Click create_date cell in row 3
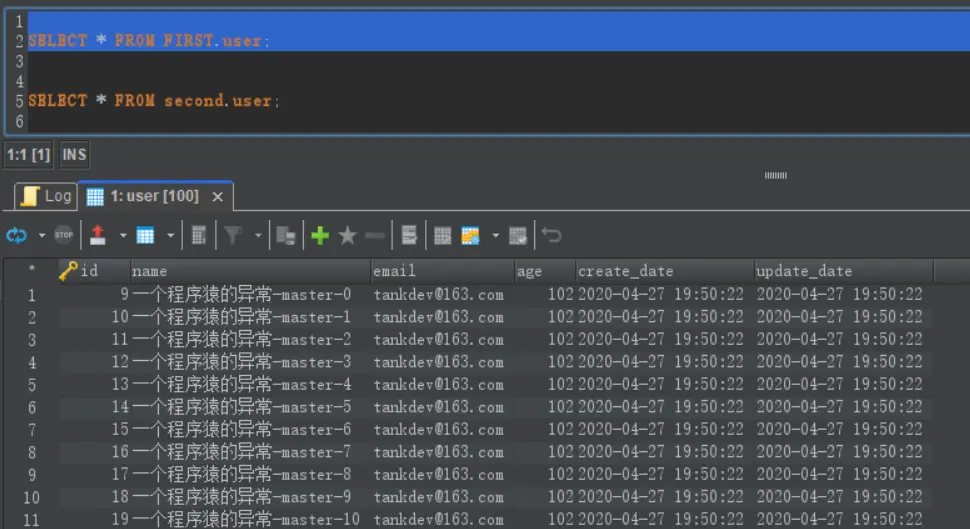 (664, 340)
